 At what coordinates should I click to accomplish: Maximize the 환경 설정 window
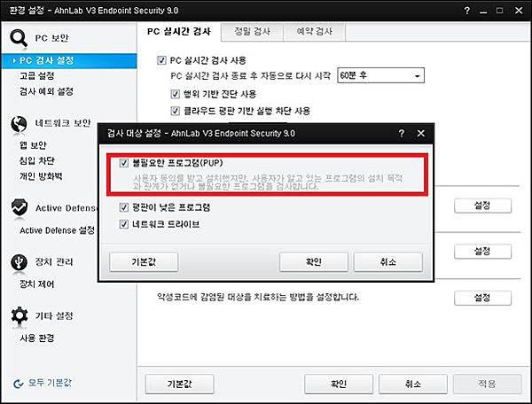pos(499,11)
